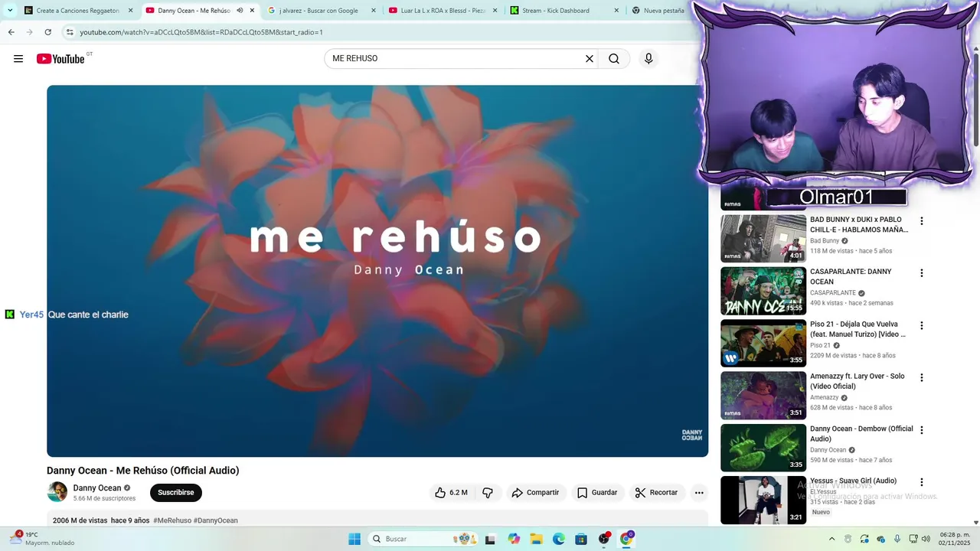Image resolution: width=980 pixels, height=551 pixels.
Task: Start voice search with microphone icon
Action: pos(648,59)
